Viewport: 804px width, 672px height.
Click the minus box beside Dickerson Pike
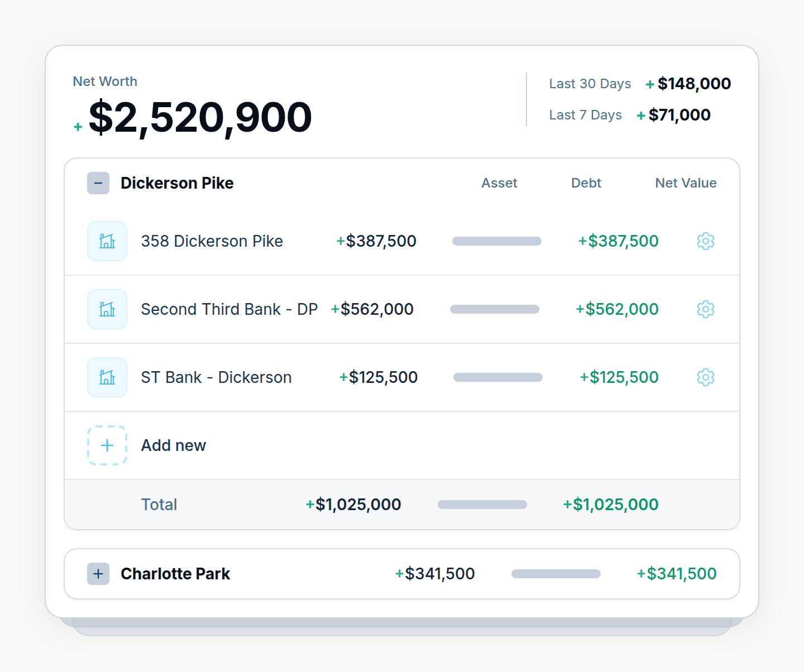pos(98,183)
